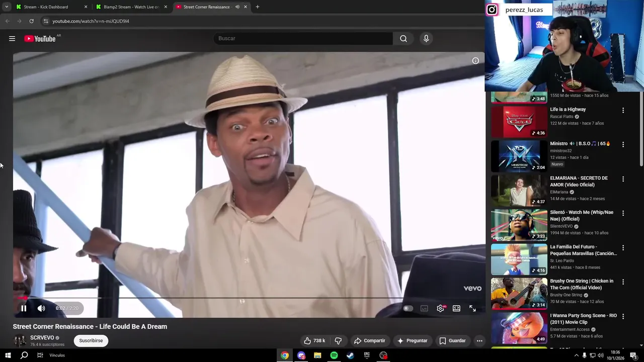This screenshot has height=362, width=644.
Task: Open options for ELMARIANA Secreto de Amor
Action: click(x=623, y=179)
